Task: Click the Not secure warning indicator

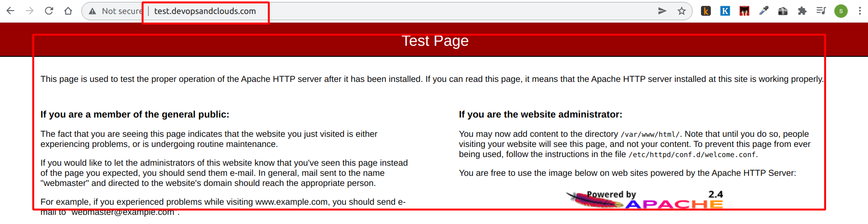Action: click(116, 11)
